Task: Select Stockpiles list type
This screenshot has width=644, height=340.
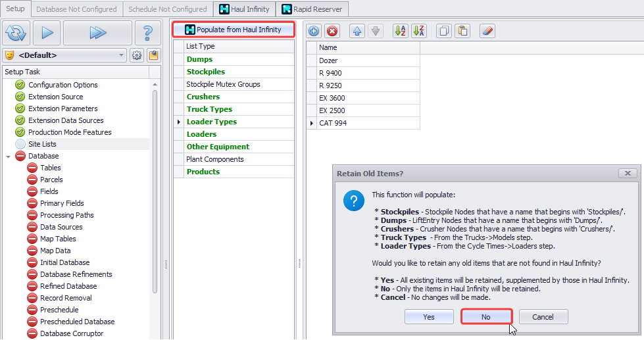Action: 239,72
